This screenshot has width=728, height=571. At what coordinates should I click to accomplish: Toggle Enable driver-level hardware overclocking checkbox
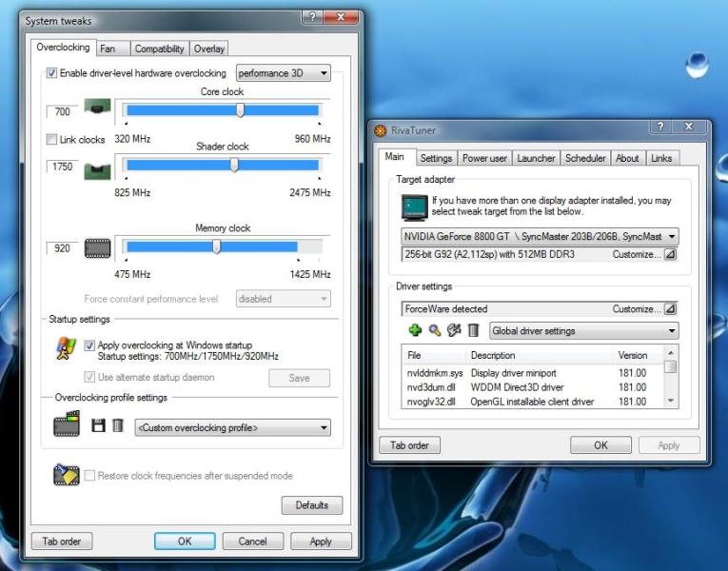(x=51, y=73)
